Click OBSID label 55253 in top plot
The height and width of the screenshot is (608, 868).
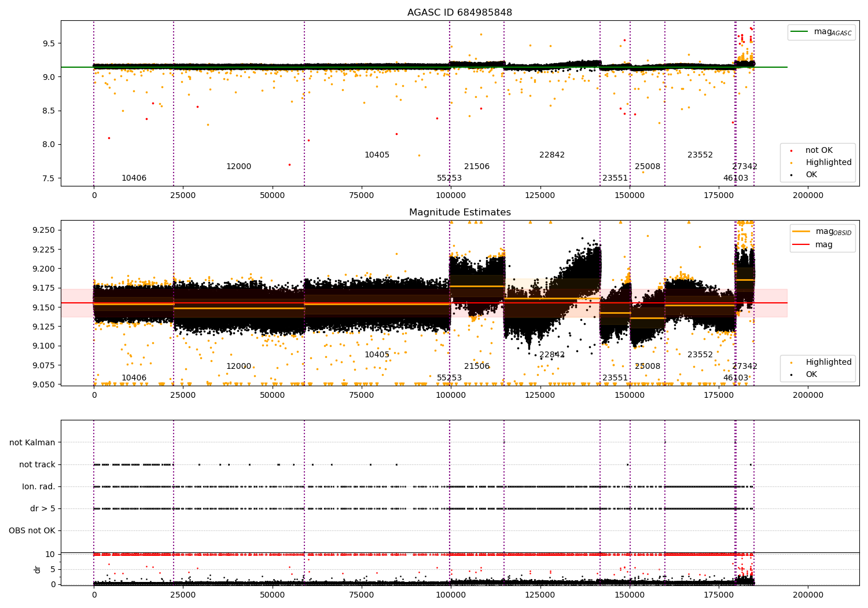[449, 178]
